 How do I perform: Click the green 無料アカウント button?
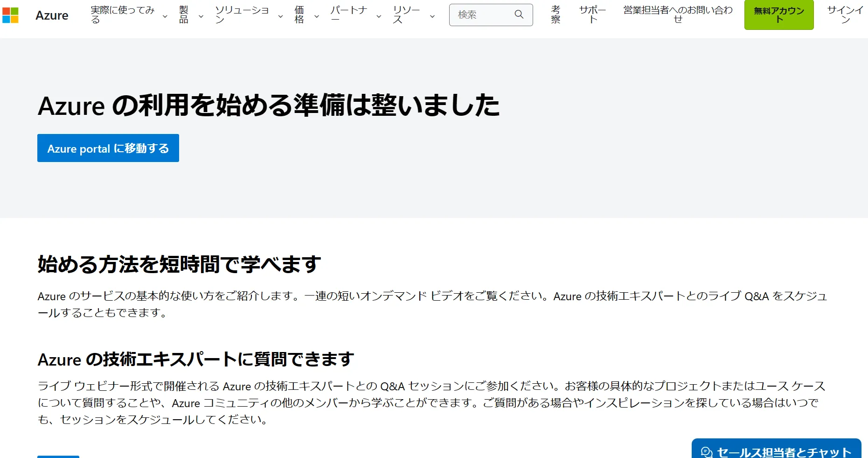tap(779, 15)
